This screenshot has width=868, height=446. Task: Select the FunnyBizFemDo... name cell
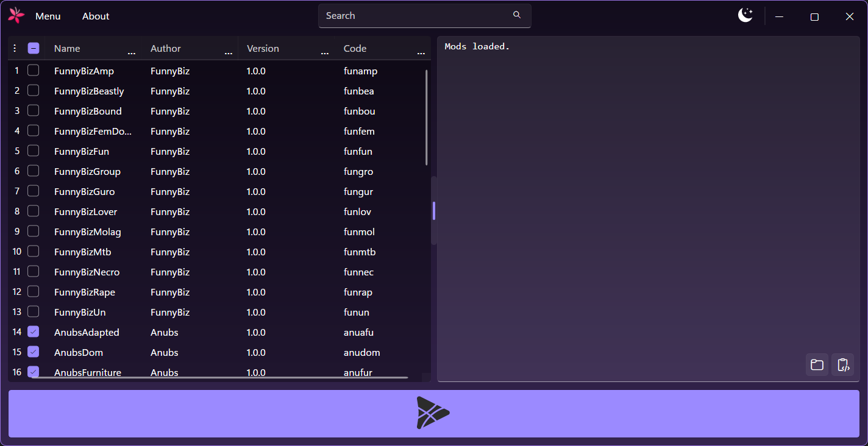[93, 131]
